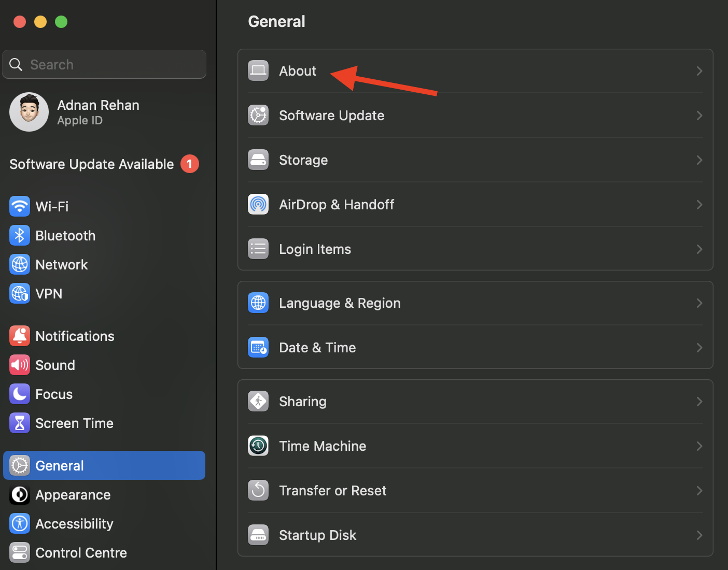728x570 pixels.
Task: Click the Focus moon icon
Action: coord(20,394)
